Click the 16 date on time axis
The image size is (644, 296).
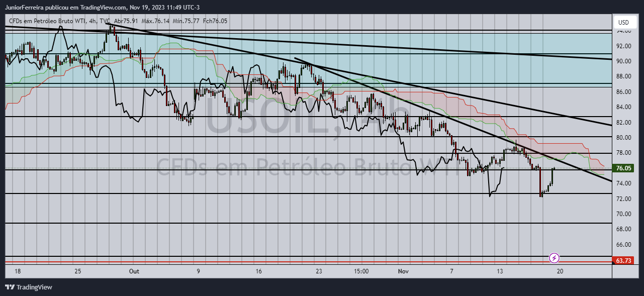coord(259,271)
